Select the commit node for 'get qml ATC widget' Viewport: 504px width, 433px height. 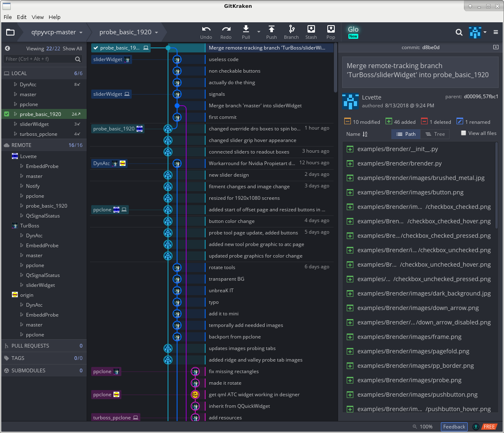[195, 395]
